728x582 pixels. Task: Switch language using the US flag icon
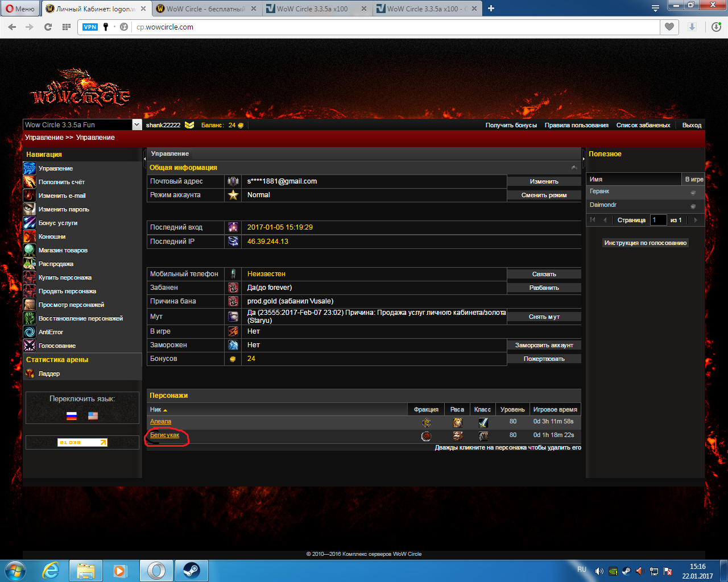[x=93, y=415]
